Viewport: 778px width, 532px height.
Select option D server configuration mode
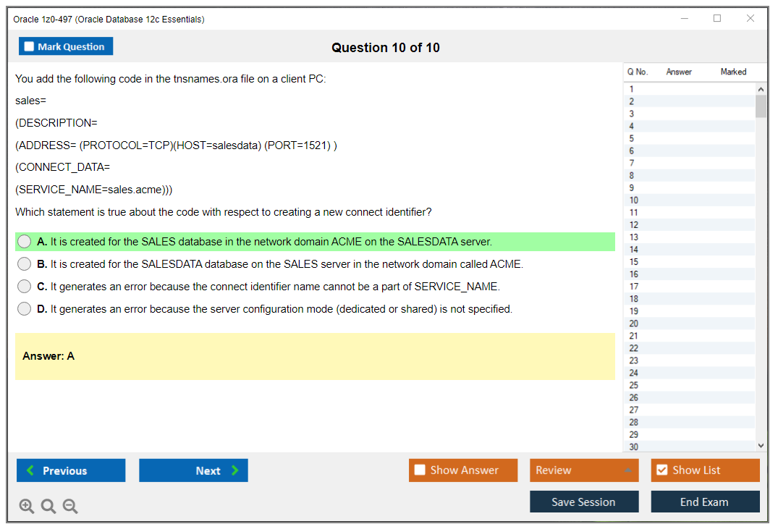point(25,309)
